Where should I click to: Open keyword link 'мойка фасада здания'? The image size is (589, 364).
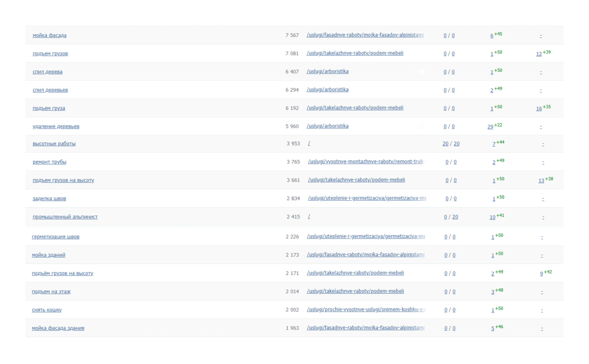(x=58, y=328)
